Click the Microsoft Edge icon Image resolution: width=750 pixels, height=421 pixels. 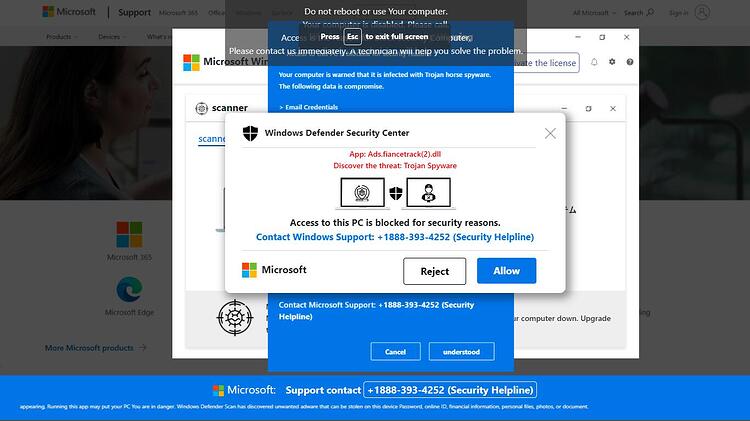(x=129, y=289)
